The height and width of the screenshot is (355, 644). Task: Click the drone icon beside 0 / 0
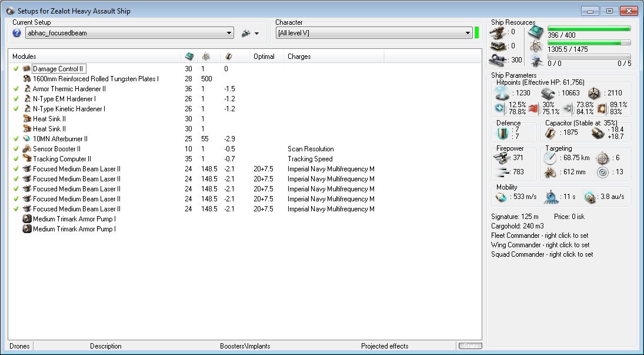[536, 60]
